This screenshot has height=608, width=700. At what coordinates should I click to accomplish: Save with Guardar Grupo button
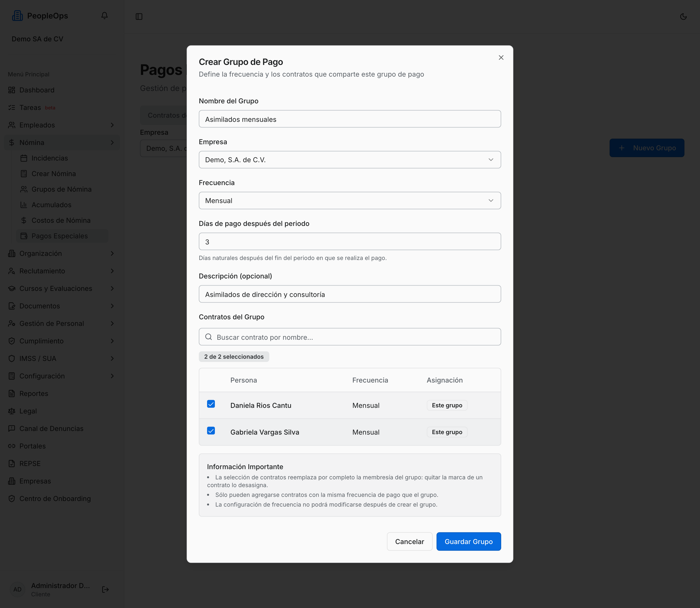468,542
